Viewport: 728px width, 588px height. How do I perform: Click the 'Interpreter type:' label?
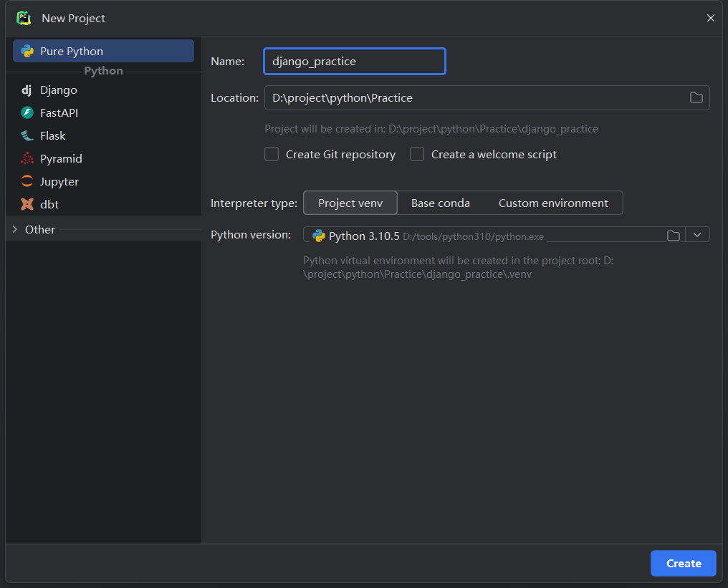254,203
